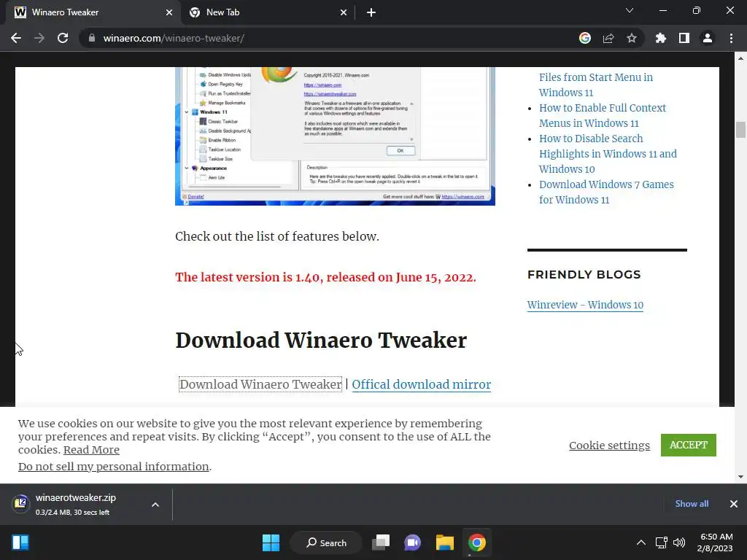
Task: Open Winreview - Windows 10 blog link
Action: 585,305
